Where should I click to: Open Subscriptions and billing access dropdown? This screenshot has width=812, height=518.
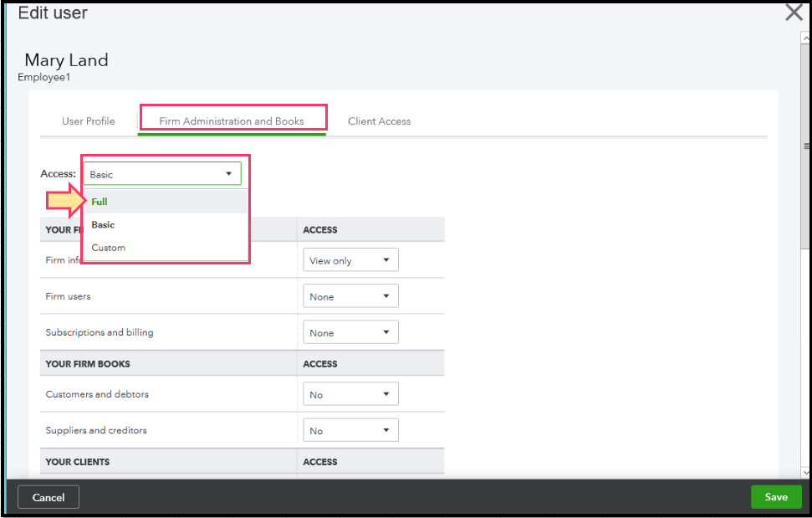tap(350, 332)
